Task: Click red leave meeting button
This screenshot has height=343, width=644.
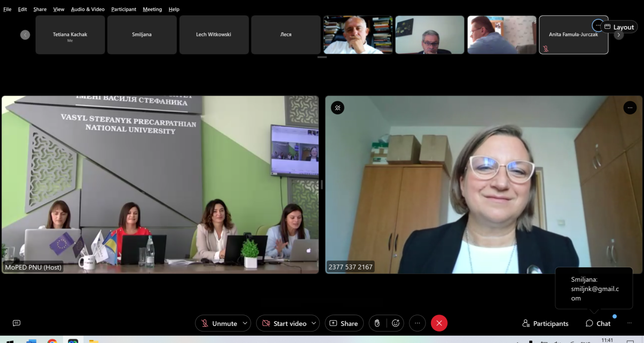Action: pos(439,323)
